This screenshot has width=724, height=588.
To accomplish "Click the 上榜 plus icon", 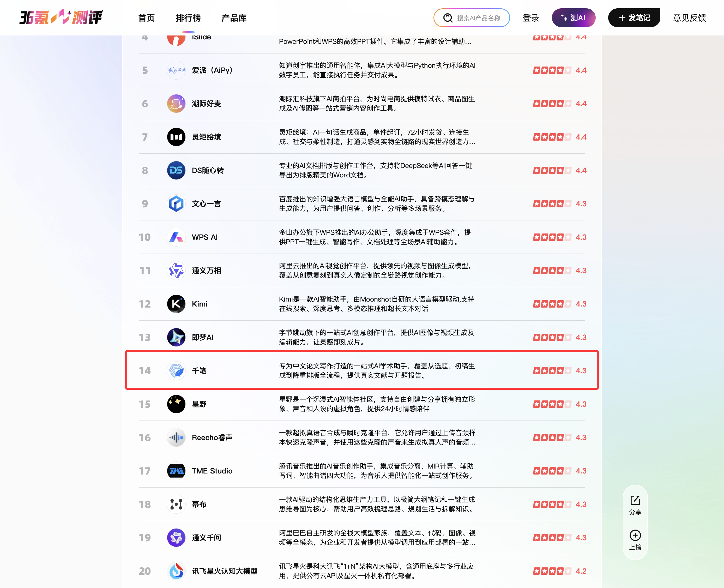I will 635,535.
